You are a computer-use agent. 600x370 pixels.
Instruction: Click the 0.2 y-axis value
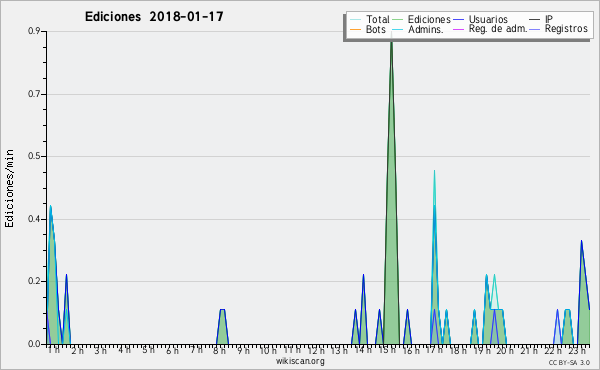click(x=34, y=281)
